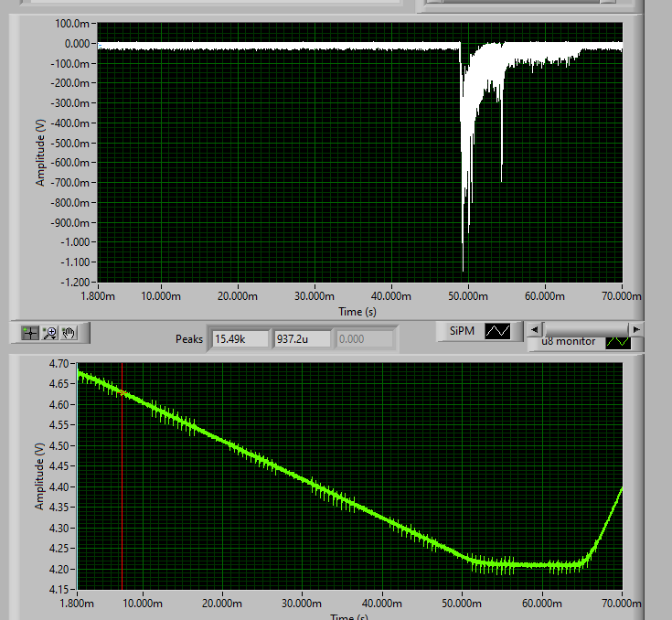
Task: Click the 4.15 label on the lower graph Y axis
Action: pos(59,590)
